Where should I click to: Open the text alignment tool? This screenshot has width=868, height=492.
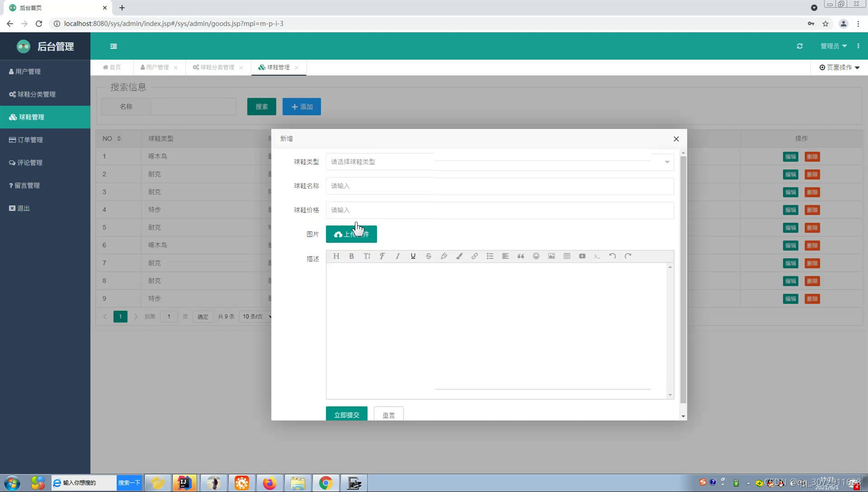pyautogui.click(x=505, y=256)
